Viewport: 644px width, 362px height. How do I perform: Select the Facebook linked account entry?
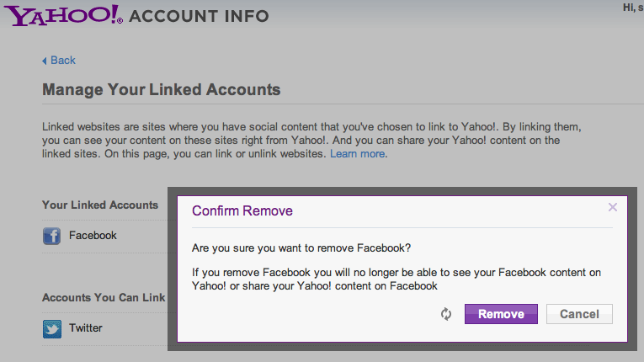coord(93,236)
